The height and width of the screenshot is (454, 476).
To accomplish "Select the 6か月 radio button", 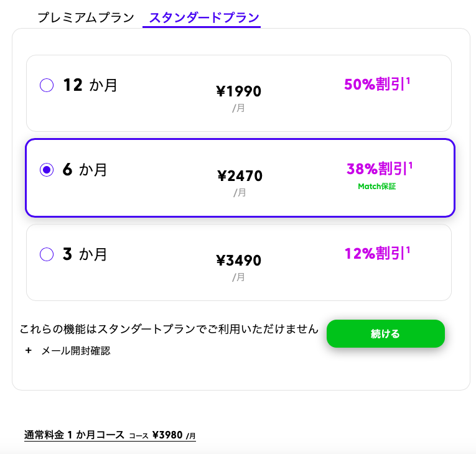I will pyautogui.click(x=47, y=170).
